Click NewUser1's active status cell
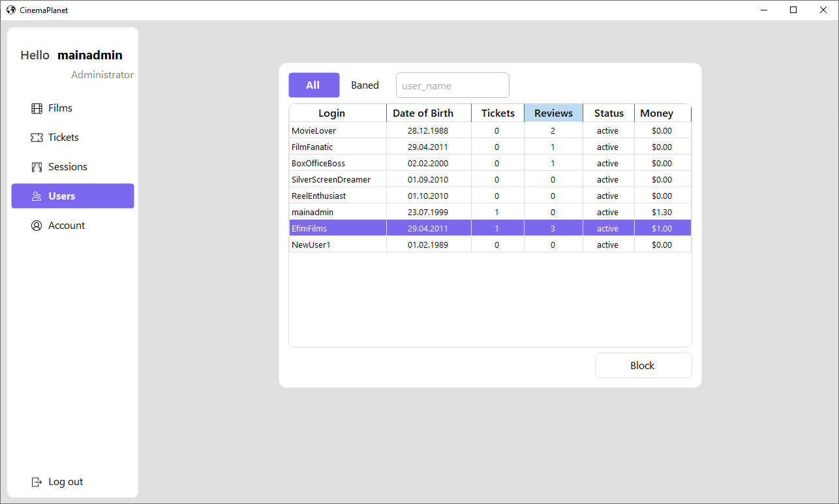The width and height of the screenshot is (839, 504). (x=608, y=245)
